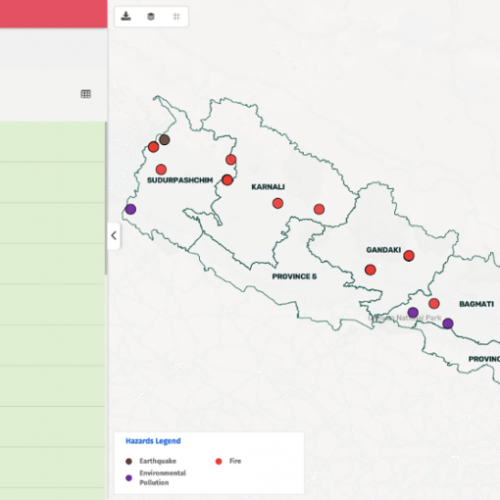Click the Fire legend red swatch
This screenshot has height=500, width=500.
pyautogui.click(x=219, y=461)
